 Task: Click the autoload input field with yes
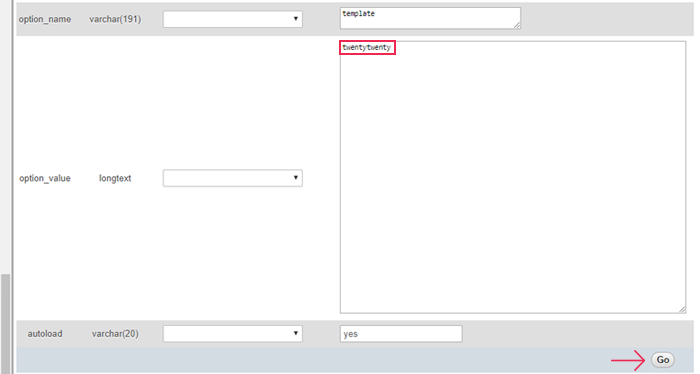pos(401,334)
